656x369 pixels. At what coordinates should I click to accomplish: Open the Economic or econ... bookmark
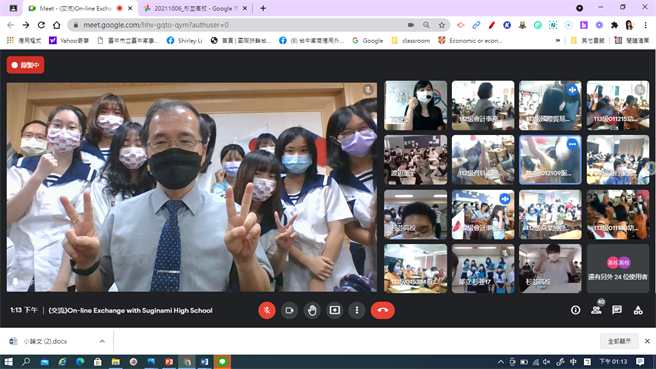point(470,41)
